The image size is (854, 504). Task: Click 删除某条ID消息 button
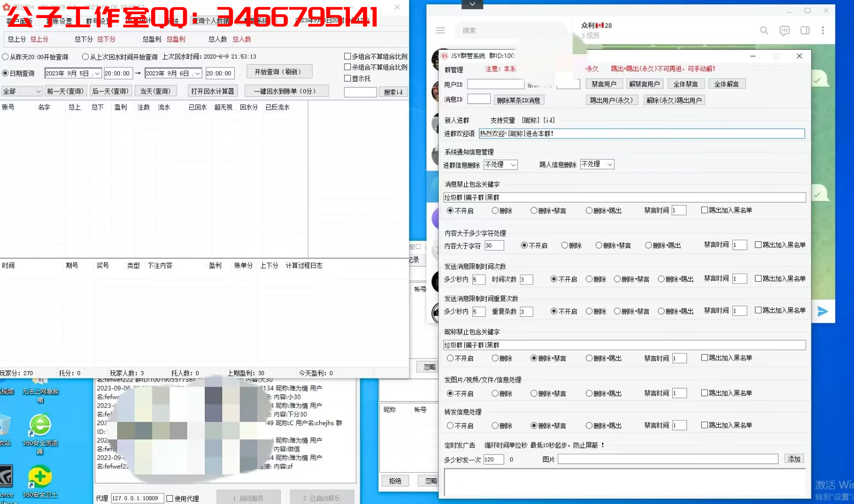tap(518, 100)
